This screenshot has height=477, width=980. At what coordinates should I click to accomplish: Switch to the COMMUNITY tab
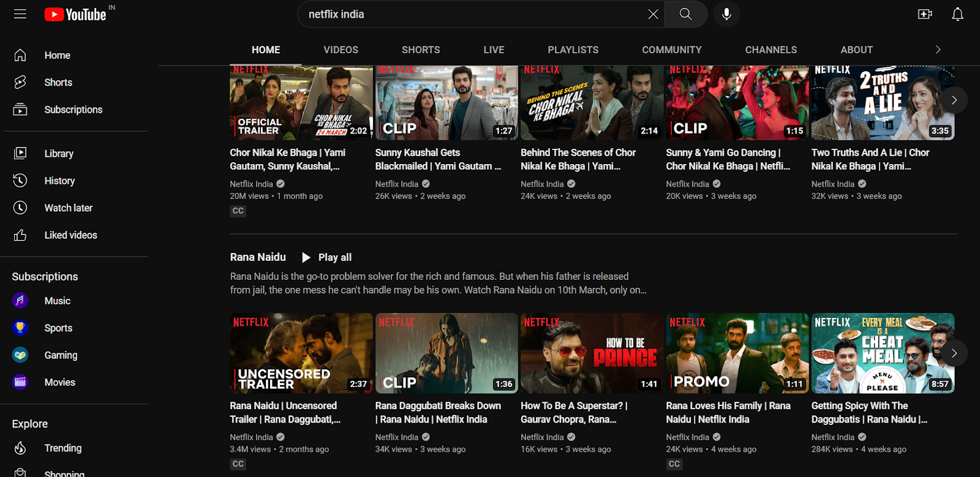tap(672, 50)
